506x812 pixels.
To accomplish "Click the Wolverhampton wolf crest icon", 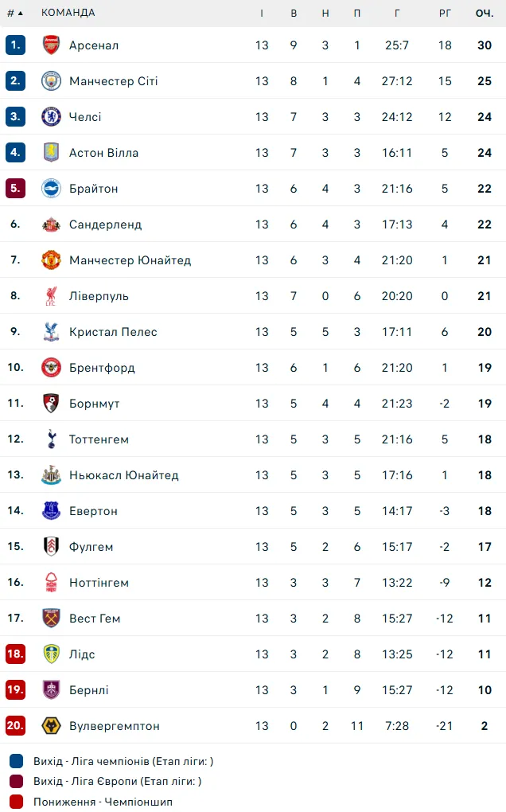I will pos(51,726).
